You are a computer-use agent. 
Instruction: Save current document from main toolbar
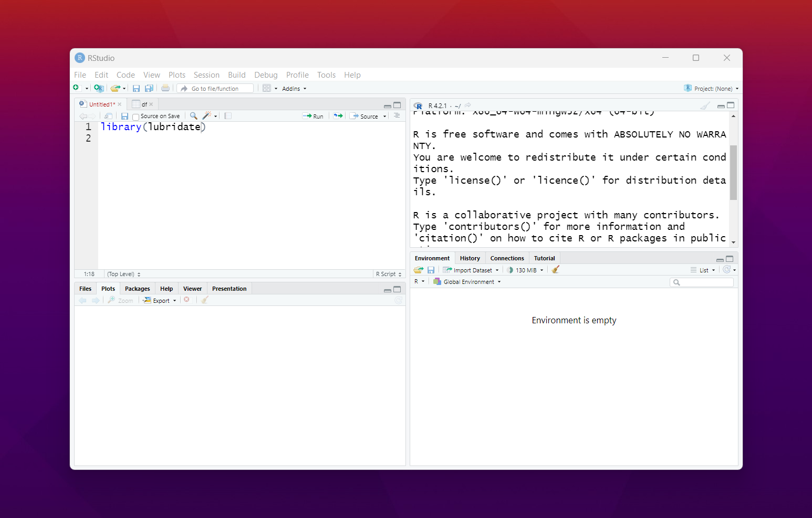[x=136, y=88]
